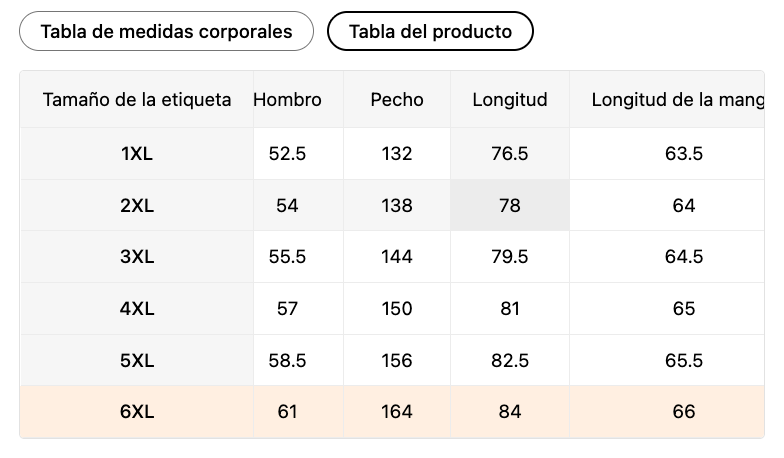Click the Hombro column header
This screenshot has width=784, height=458.
click(287, 99)
